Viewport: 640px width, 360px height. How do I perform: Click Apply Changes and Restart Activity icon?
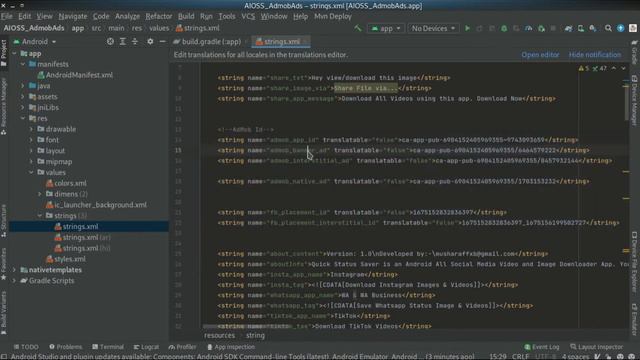point(480,28)
